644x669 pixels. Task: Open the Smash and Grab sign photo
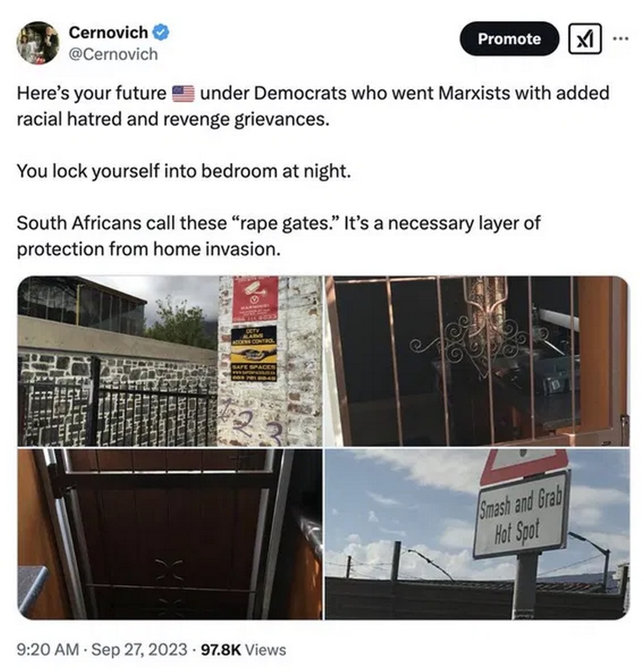point(477,533)
